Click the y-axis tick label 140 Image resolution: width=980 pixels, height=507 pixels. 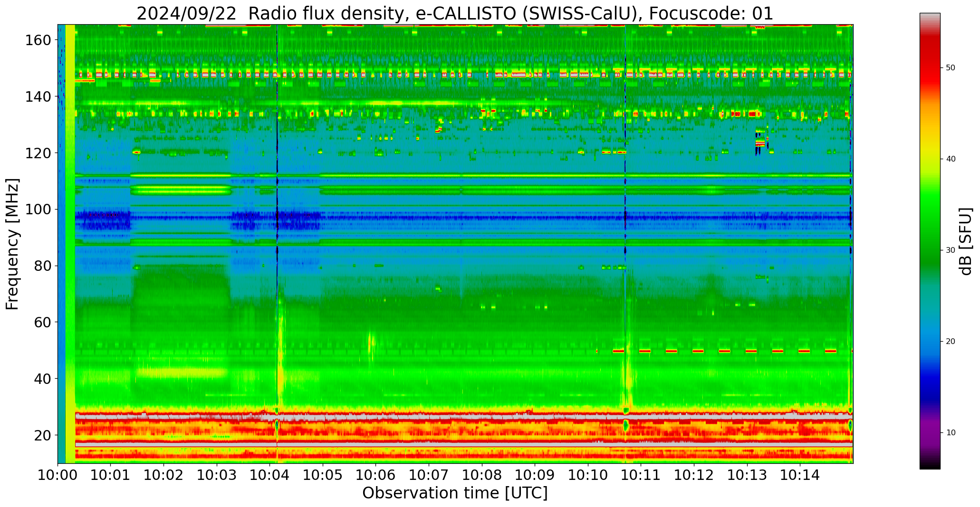38,96
